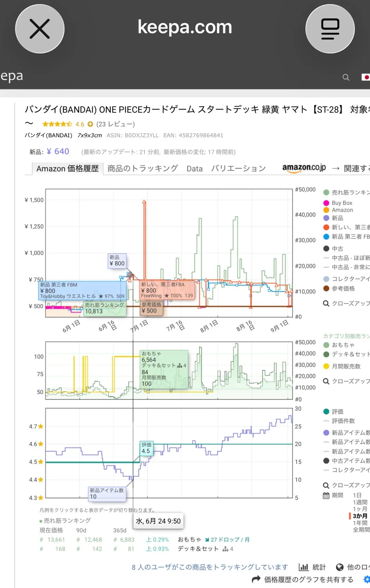Screen dimensions: 370x588
Task: Switch to the 商品のトラッキング tab
Action: click(x=143, y=169)
